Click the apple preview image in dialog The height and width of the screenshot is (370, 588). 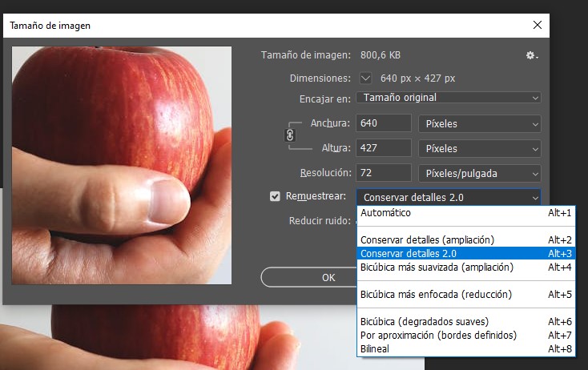122,165
